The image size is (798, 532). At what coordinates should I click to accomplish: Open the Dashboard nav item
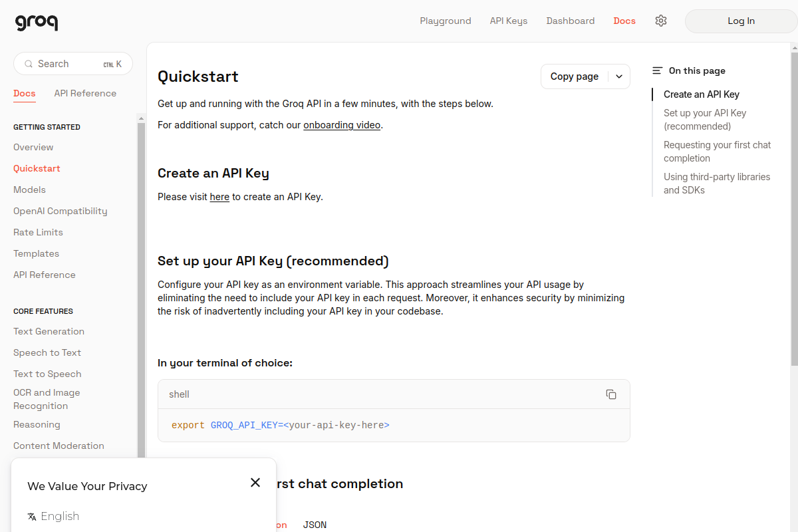[x=571, y=21]
